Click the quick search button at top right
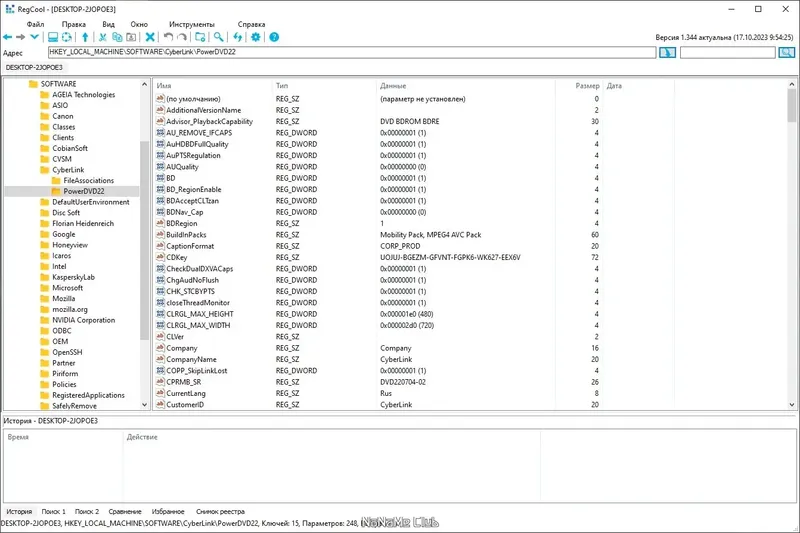 tap(786, 53)
